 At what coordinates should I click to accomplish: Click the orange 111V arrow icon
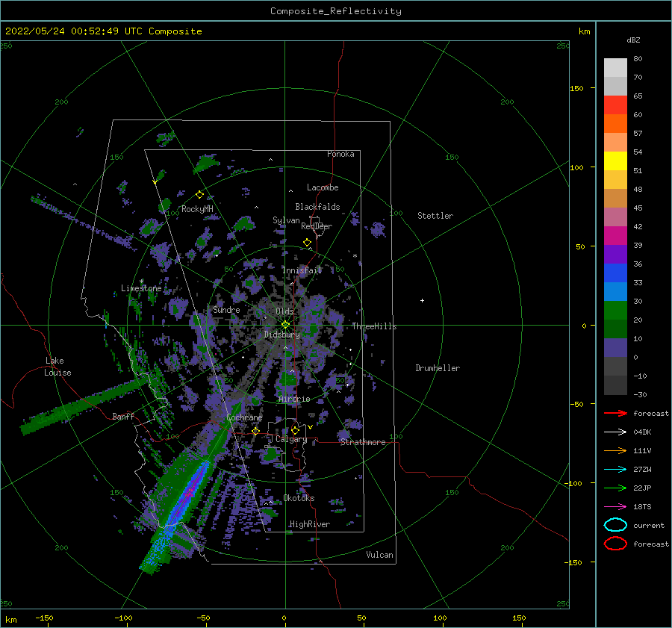click(x=615, y=450)
